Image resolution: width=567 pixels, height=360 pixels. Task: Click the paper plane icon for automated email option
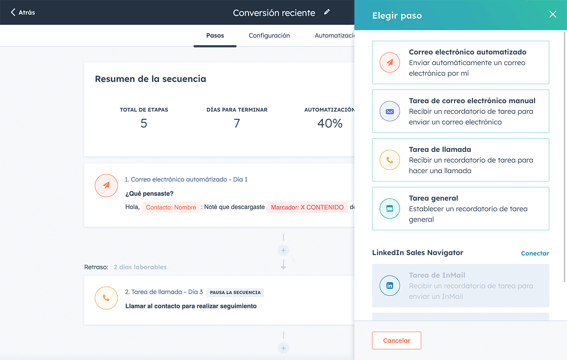pos(389,63)
